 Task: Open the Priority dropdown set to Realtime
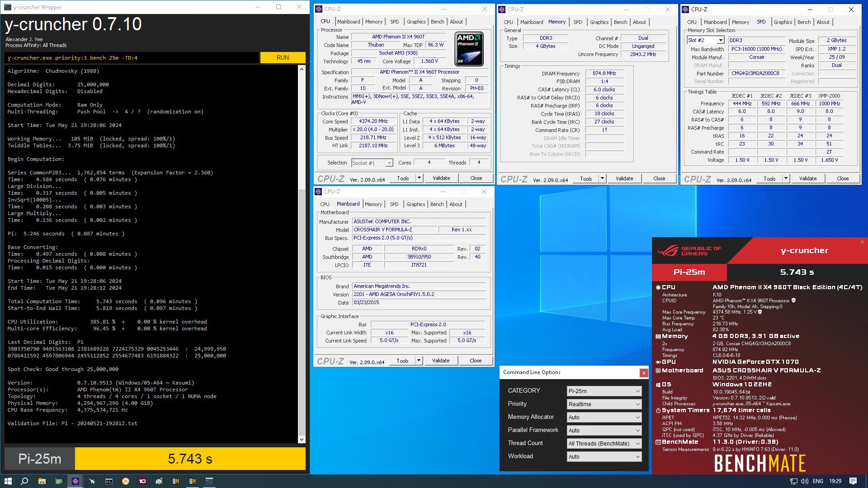604,404
